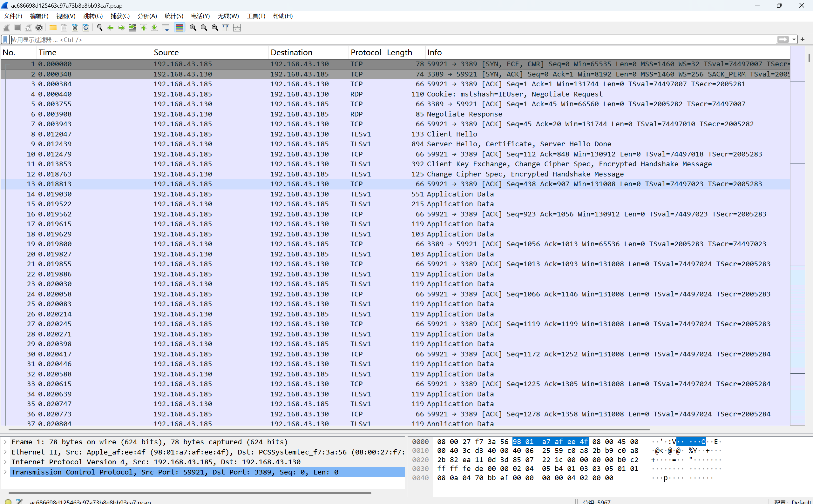Toggle auto-scroll during live capture
The image size is (813, 504).
[x=166, y=28]
